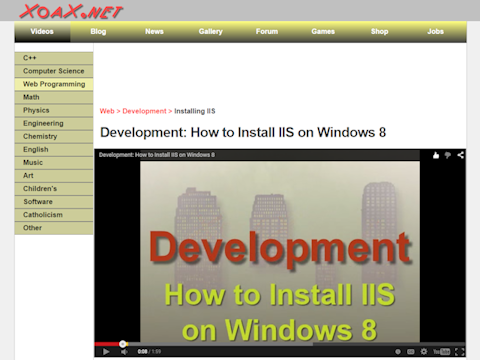This screenshot has width=480, height=360.
Task: Select Music in the sidebar
Action: click(54, 162)
